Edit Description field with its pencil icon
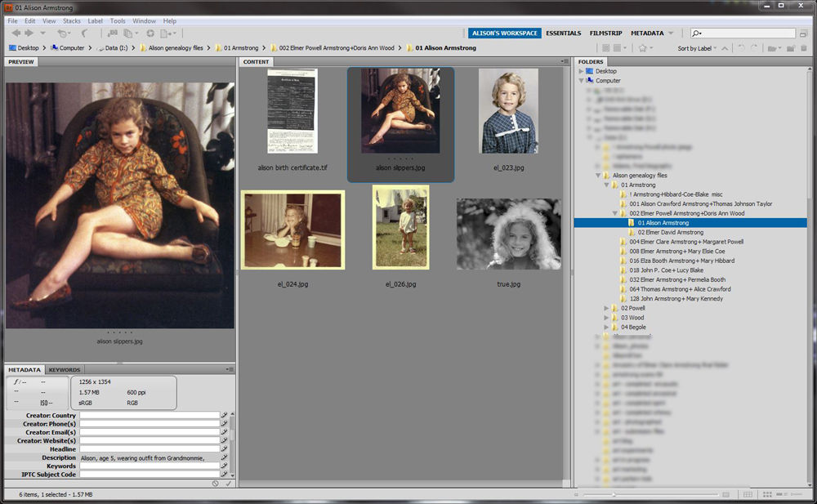 (x=225, y=457)
